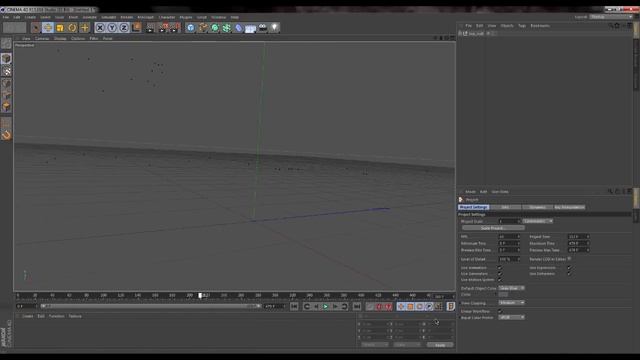Open Input Color Profile dropdown
640x360 pixels.
(x=511, y=317)
